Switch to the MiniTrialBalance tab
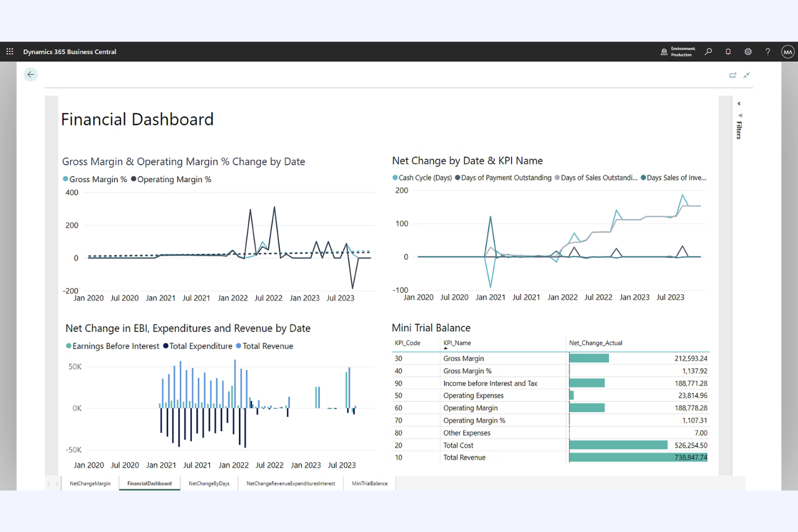The width and height of the screenshot is (798, 532). click(369, 483)
